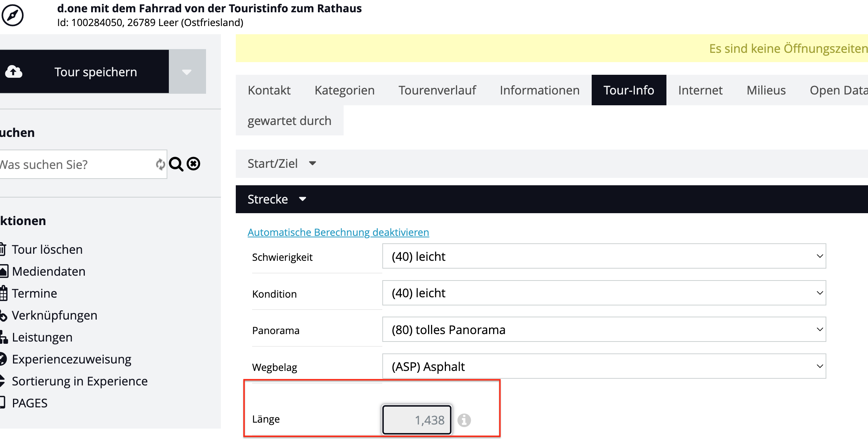Open Mediendaten in the sidebar
The image size is (868, 439).
[48, 271]
